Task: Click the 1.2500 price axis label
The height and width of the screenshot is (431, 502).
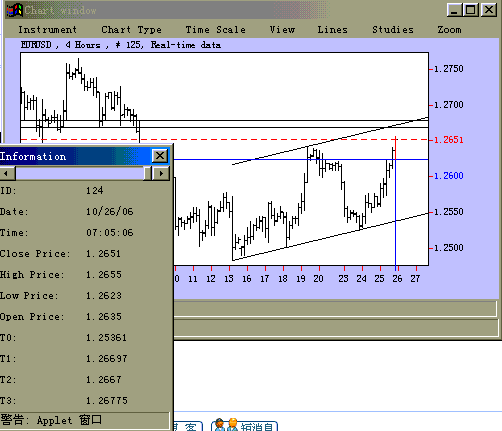Action: click(x=449, y=248)
